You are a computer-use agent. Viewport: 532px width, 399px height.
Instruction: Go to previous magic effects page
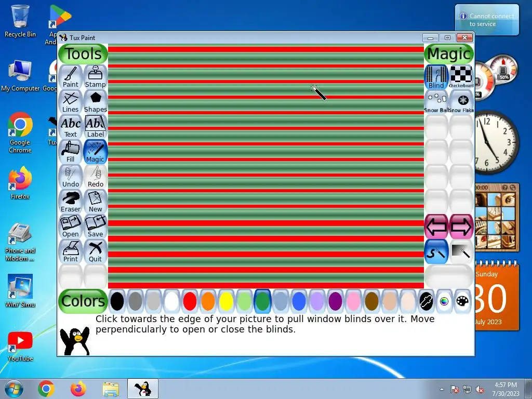tap(436, 227)
